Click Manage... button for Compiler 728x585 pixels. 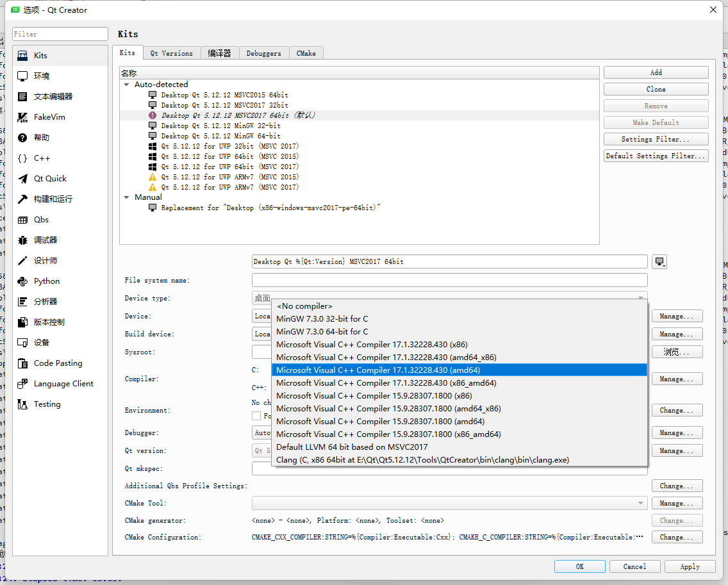pyautogui.click(x=677, y=379)
